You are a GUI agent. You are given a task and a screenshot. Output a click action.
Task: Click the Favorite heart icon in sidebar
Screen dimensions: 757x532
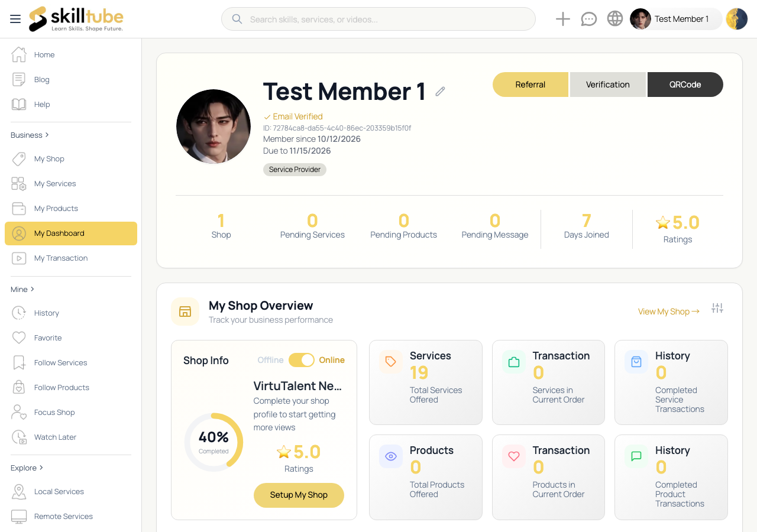pyautogui.click(x=19, y=338)
